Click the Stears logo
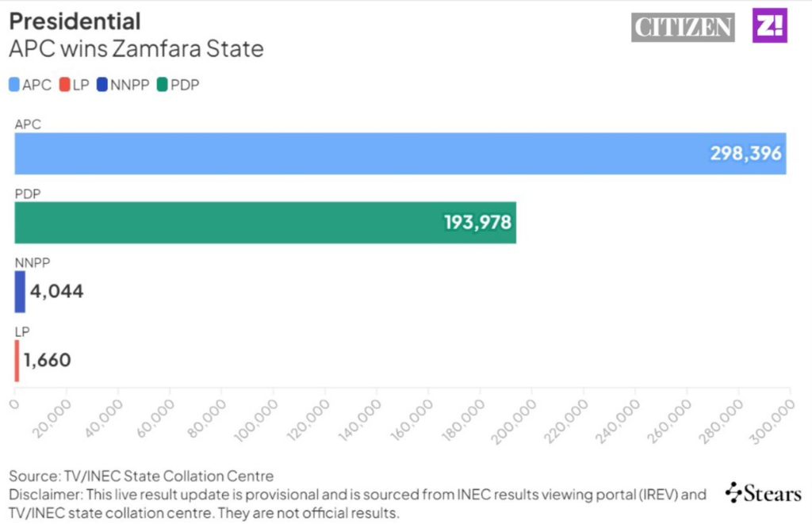Viewport: 812px width, 524px height. pos(764,493)
